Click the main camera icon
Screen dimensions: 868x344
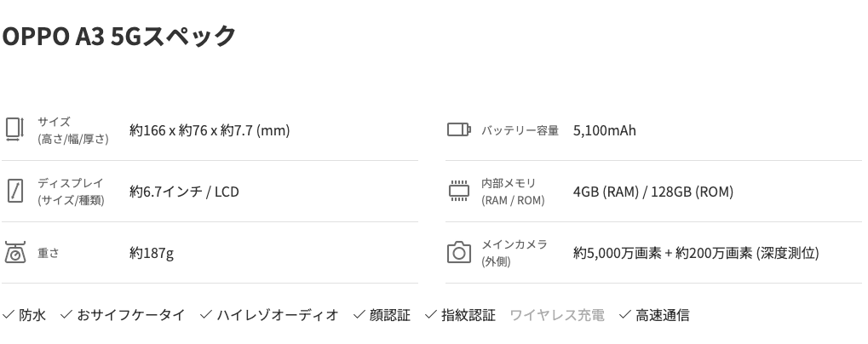(x=459, y=252)
